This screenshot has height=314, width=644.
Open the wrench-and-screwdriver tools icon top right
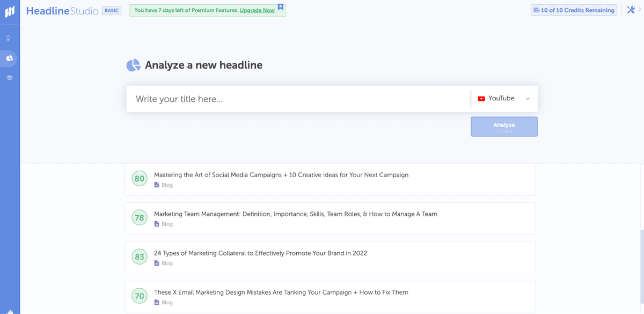[631, 9]
